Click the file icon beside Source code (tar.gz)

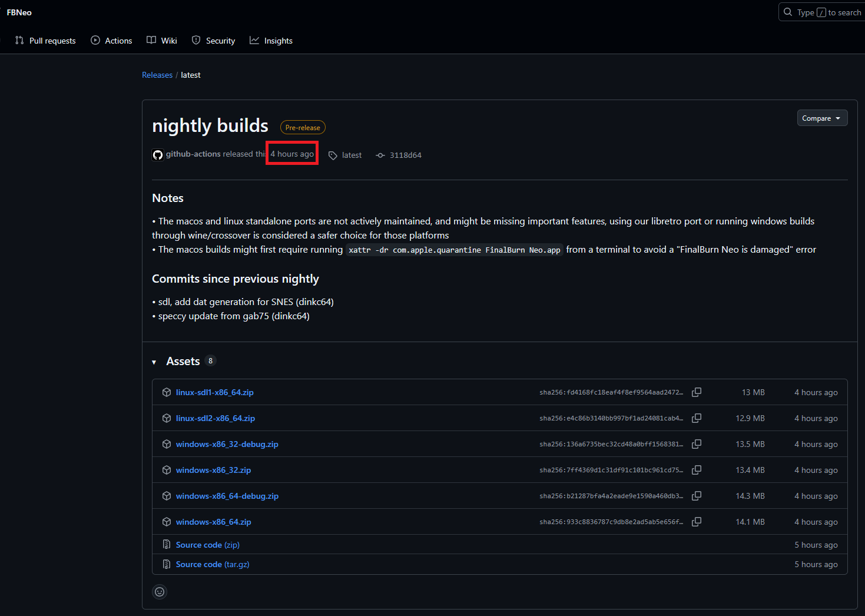tap(167, 564)
